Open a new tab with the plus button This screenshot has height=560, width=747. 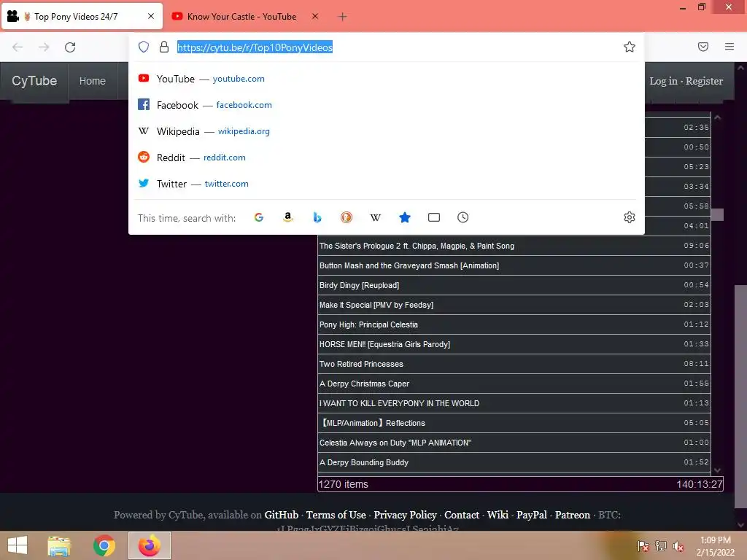342,17
